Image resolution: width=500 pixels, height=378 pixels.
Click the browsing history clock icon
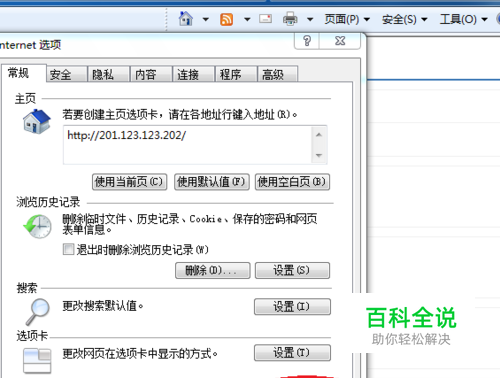(37, 227)
